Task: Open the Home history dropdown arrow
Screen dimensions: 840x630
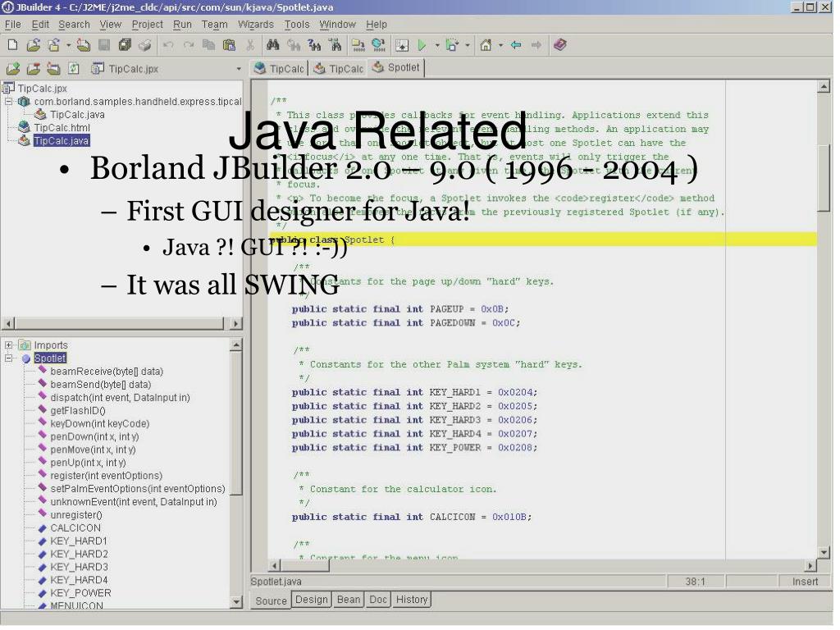Action: [x=501, y=46]
